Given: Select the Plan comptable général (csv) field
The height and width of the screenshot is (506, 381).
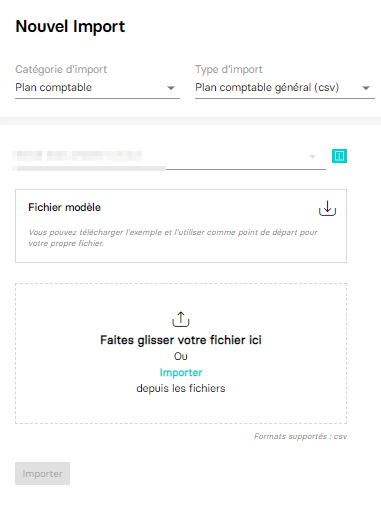Looking at the screenshot, I should click(285, 88).
